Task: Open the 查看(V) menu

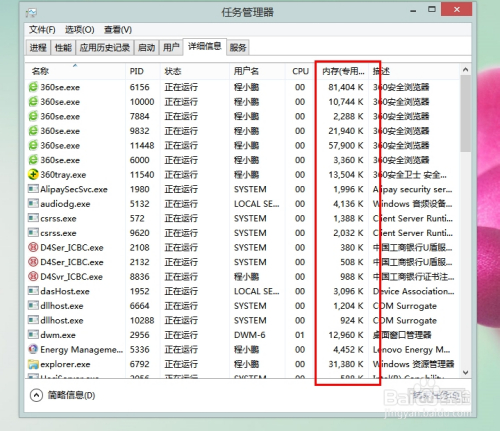Action: point(118,30)
